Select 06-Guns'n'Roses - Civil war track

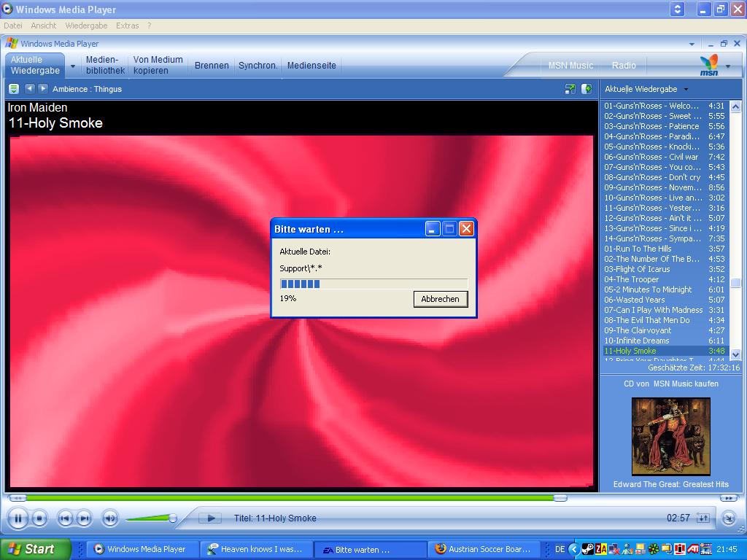click(x=665, y=157)
